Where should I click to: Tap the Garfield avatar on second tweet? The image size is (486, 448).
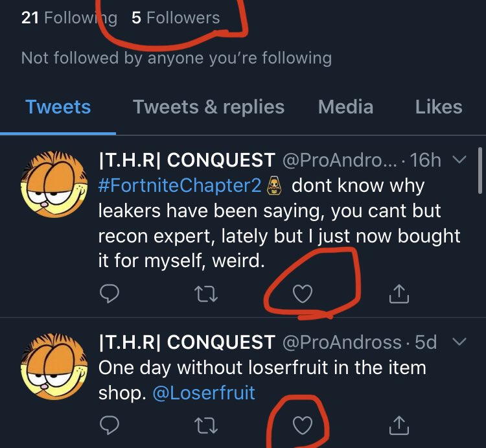point(54,366)
